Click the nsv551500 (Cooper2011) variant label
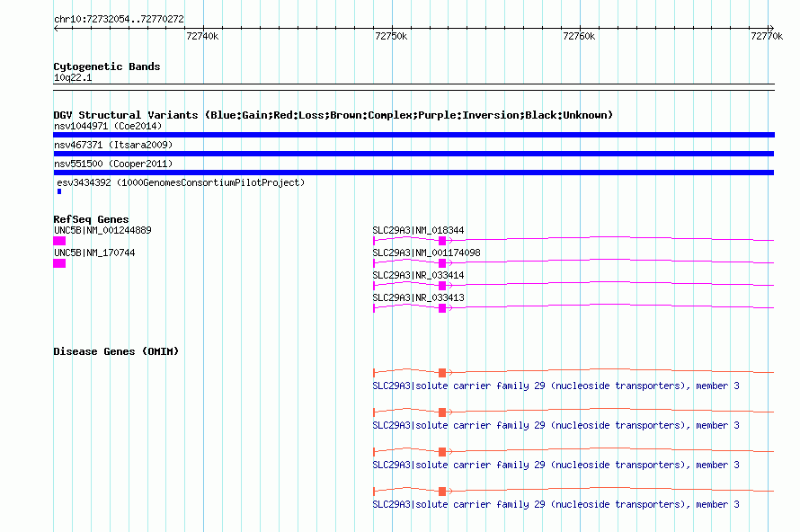Viewport: 800px width, 532px height. coord(113,164)
